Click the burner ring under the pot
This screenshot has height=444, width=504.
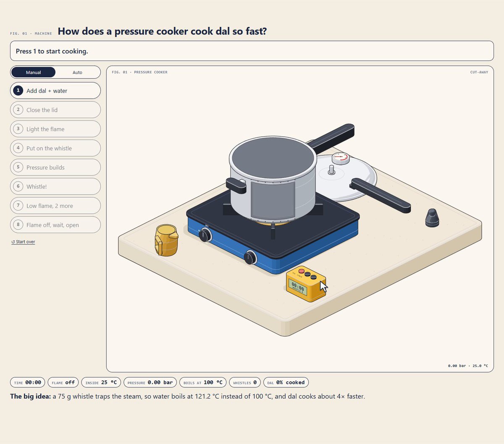point(273,223)
